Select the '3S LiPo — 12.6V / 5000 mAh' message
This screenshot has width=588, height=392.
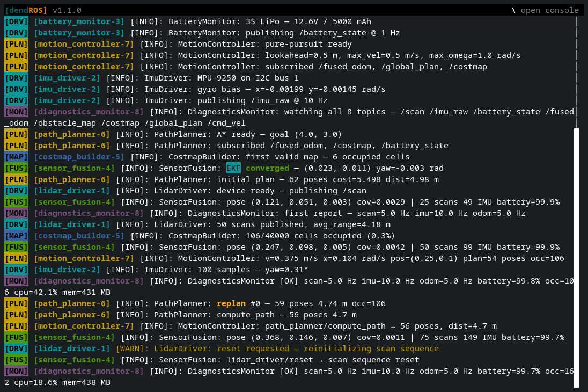308,21
